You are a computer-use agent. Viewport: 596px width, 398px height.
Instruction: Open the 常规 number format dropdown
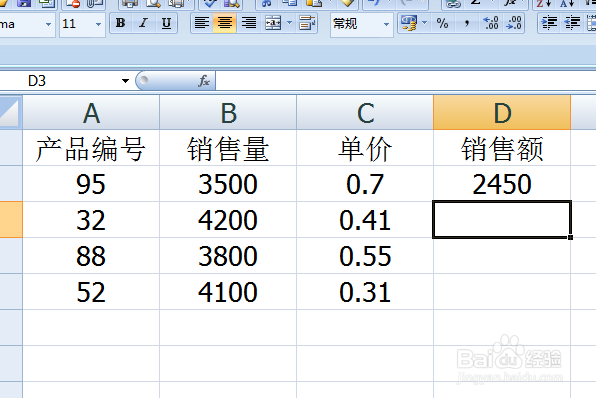coord(387,24)
